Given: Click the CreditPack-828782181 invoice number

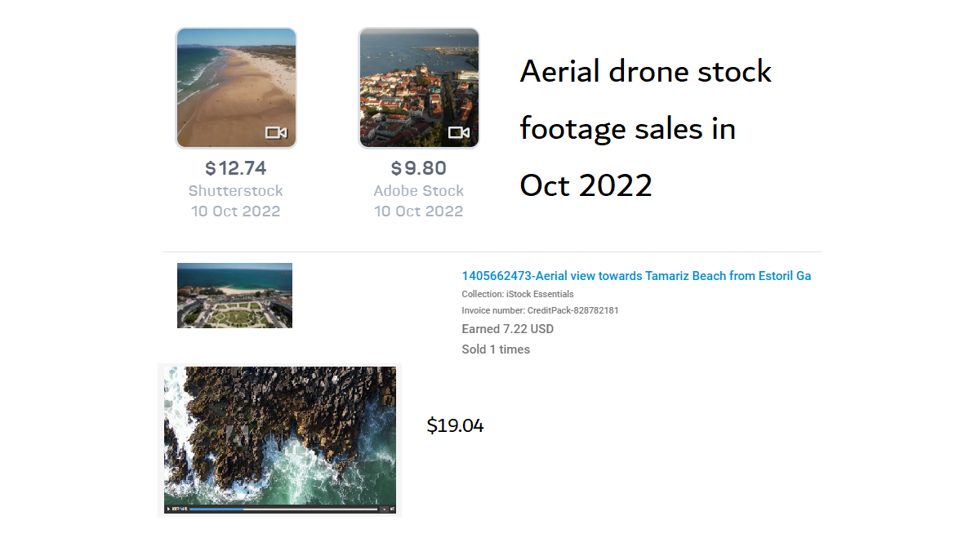Looking at the screenshot, I should 539,310.
